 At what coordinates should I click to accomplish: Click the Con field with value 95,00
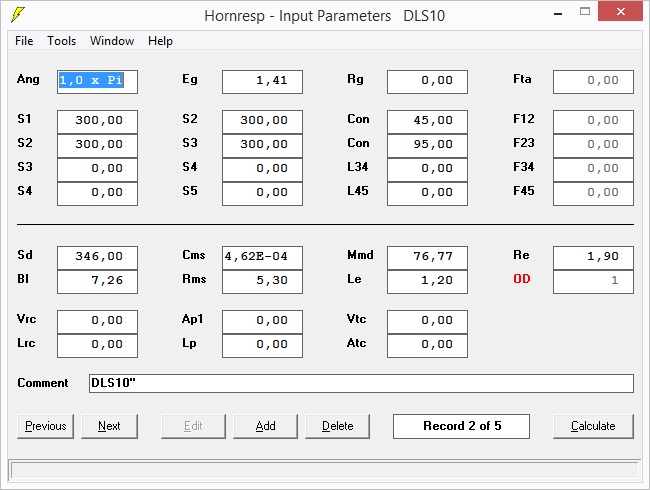(427, 146)
